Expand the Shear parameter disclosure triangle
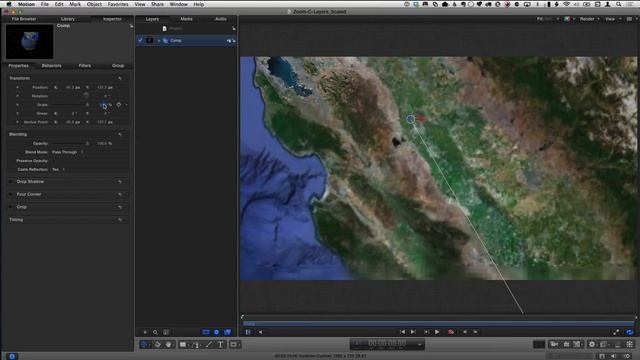The image size is (640, 360). (17, 113)
